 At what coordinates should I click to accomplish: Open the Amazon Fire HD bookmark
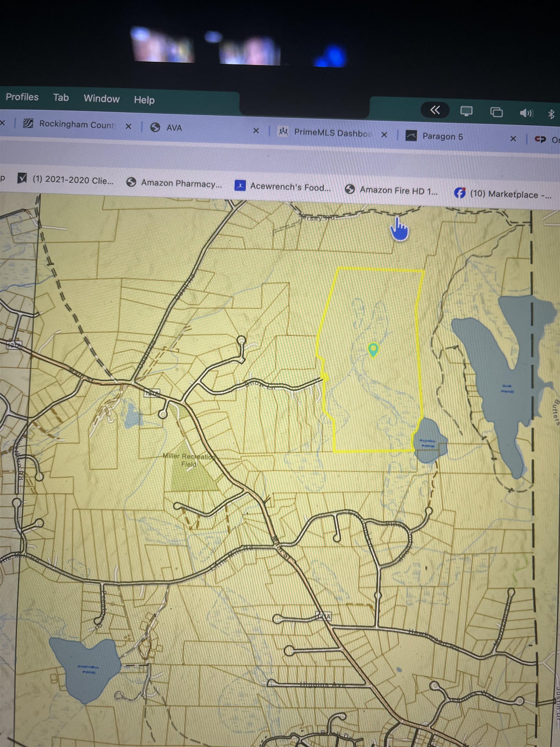pos(398,190)
